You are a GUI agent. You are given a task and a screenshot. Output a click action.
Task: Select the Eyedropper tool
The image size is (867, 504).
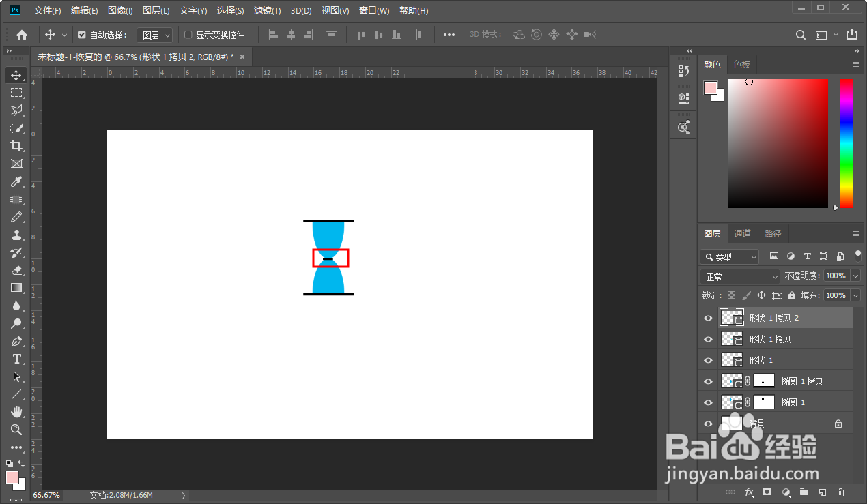click(x=16, y=181)
